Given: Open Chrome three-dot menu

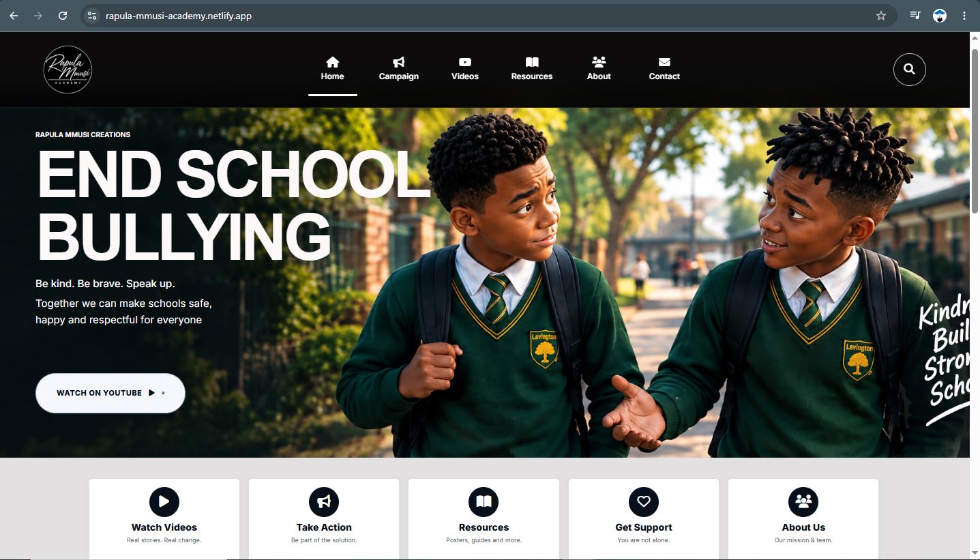Looking at the screenshot, I should 964,16.
